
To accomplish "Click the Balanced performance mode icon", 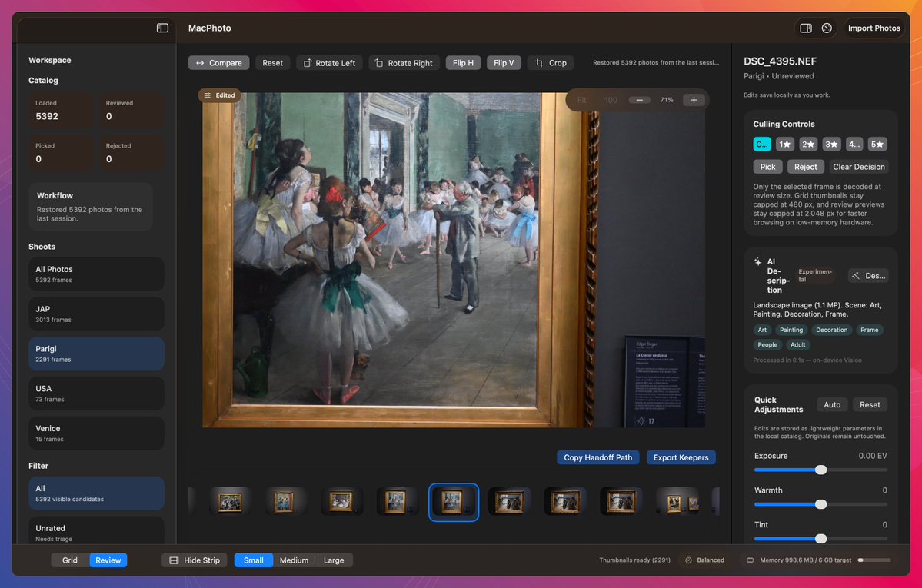I will 688,560.
